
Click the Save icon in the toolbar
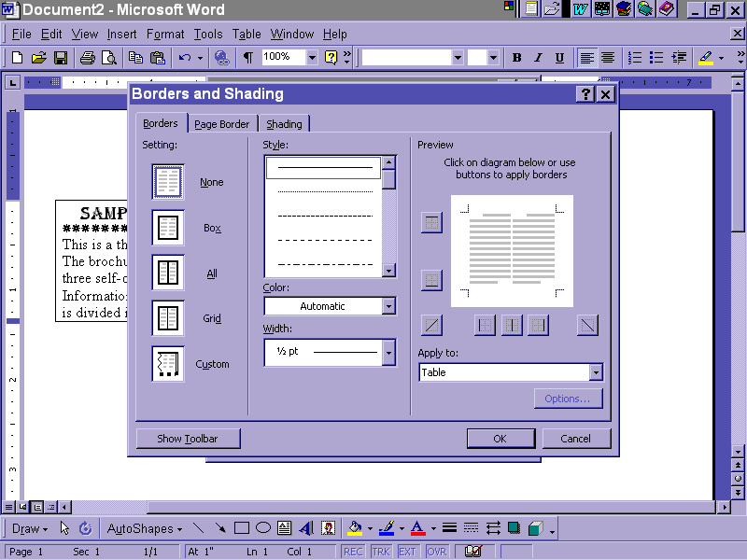61,58
